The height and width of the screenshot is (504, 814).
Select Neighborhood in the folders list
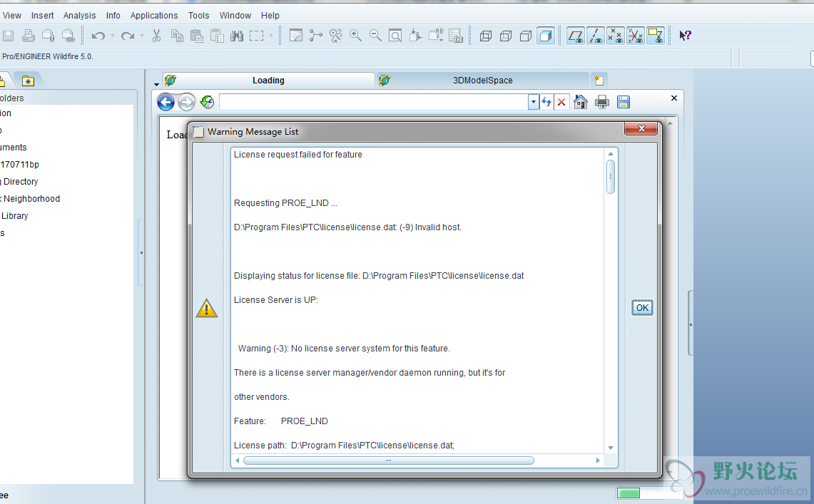31,199
